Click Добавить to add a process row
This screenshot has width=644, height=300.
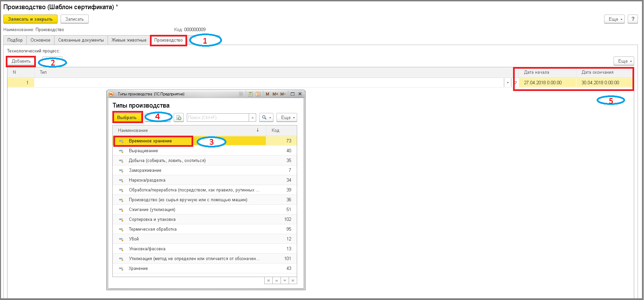coord(21,61)
